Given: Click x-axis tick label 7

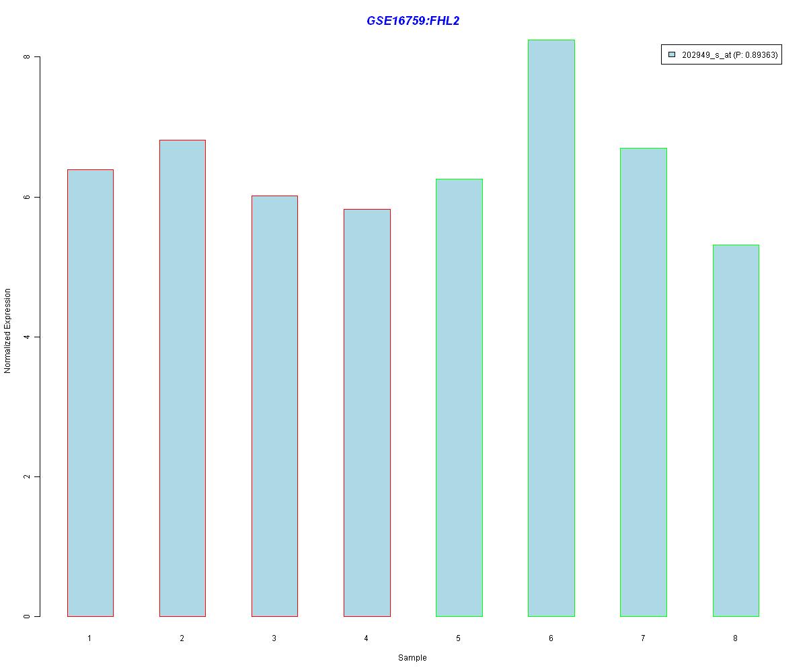Looking at the screenshot, I should 643,638.
